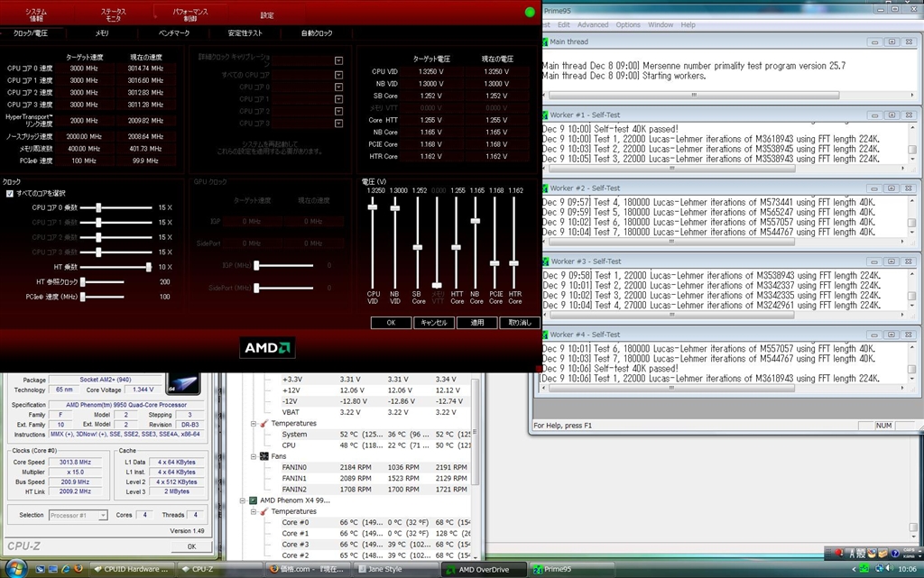Click the CPU VID voltage slider handle
This screenshot has width=924, height=578.
tap(373, 206)
